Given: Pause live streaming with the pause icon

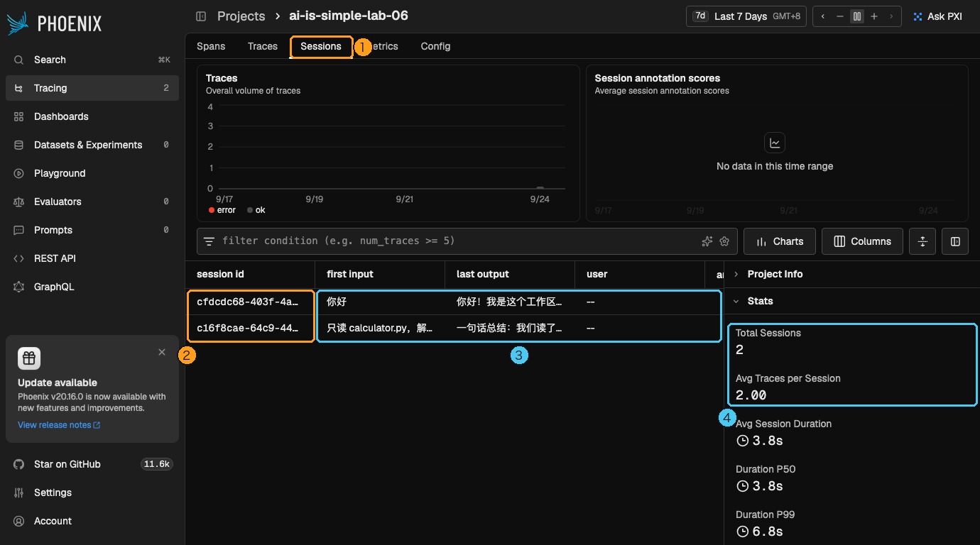Looking at the screenshot, I should (857, 16).
